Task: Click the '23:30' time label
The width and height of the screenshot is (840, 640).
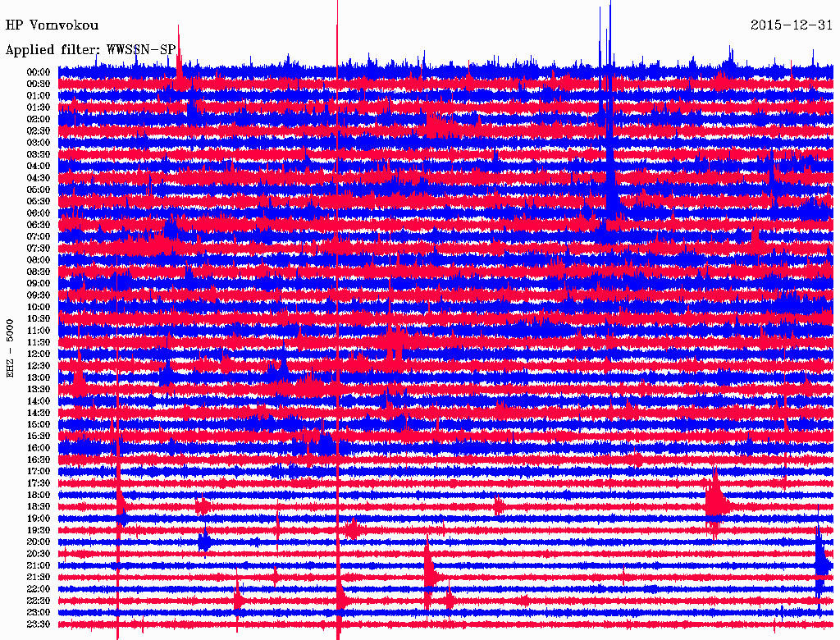Action: tap(38, 624)
